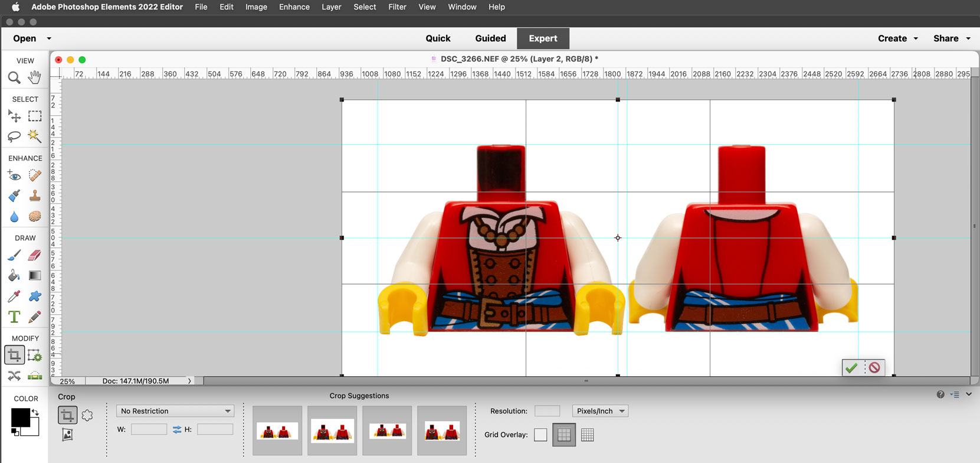This screenshot has height=463, width=980.
Task: Commit the crop with green checkmark
Action: 851,368
